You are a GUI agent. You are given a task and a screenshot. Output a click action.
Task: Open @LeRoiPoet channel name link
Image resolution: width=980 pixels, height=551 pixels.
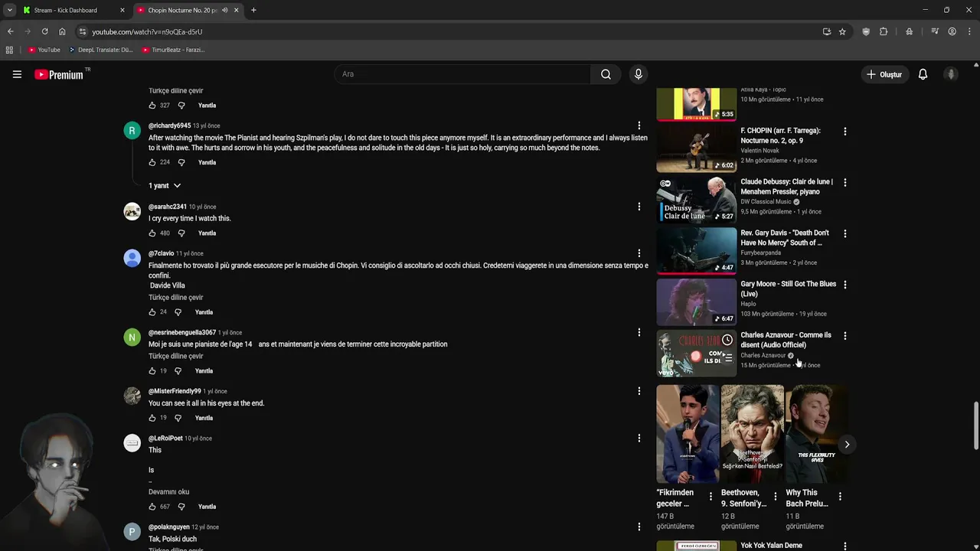click(x=165, y=439)
